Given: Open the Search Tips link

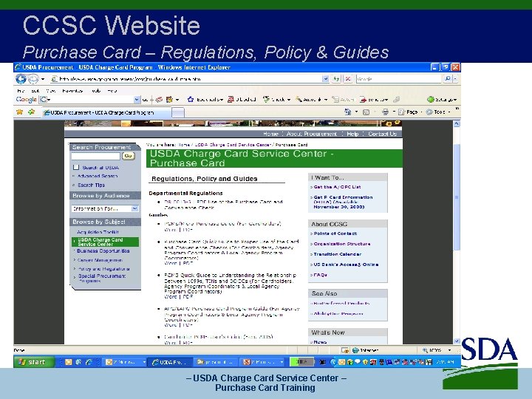Looking at the screenshot, I should tap(91, 185).
